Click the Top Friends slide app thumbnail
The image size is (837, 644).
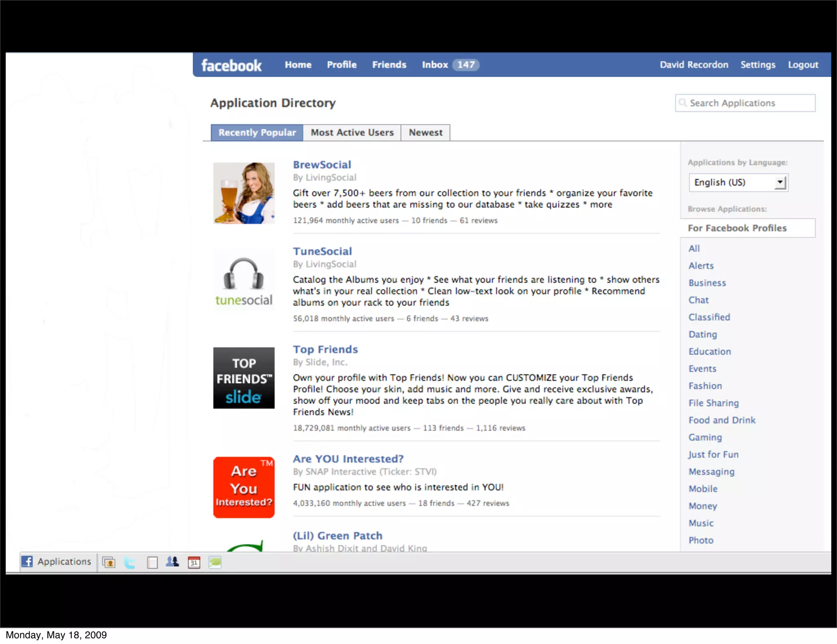[244, 378]
